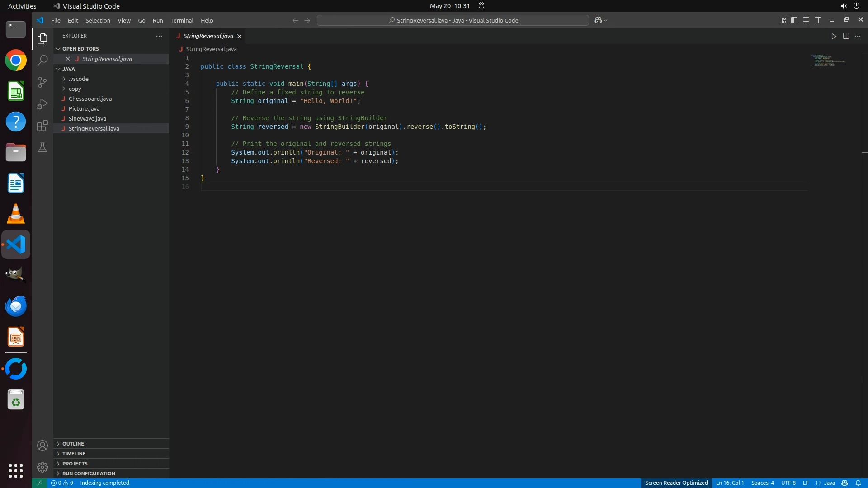Screen dimensions: 868x488
Task: Open the Search view in activity bar
Action: click(x=42, y=60)
